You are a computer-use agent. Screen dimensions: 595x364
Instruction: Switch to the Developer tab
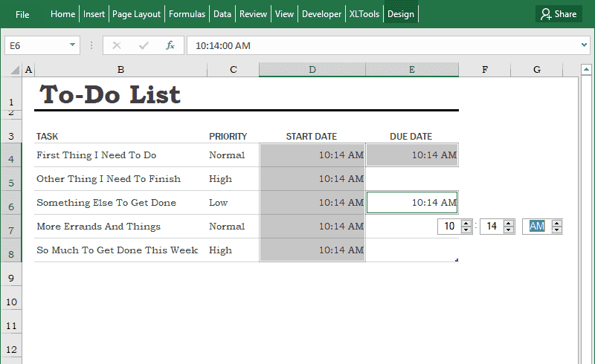point(321,14)
